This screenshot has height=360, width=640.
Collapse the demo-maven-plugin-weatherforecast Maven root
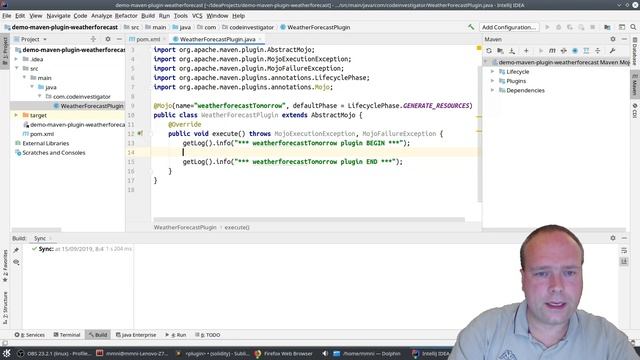486,62
